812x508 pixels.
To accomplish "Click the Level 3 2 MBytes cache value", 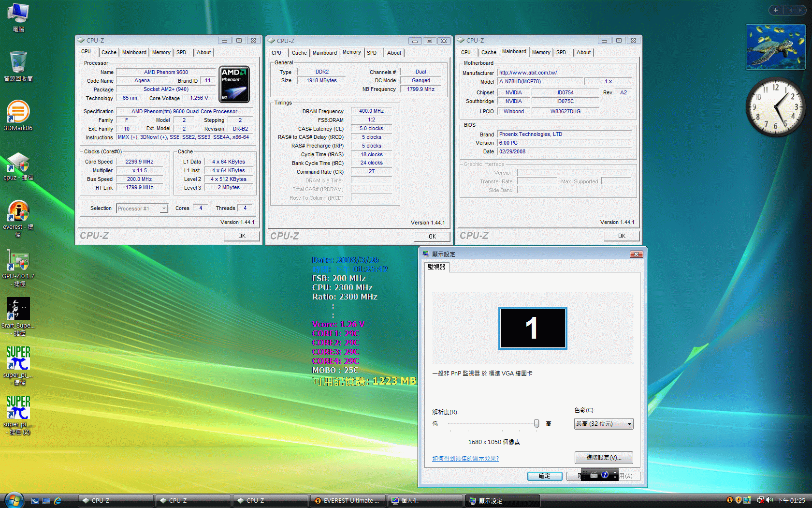I will [x=229, y=188].
